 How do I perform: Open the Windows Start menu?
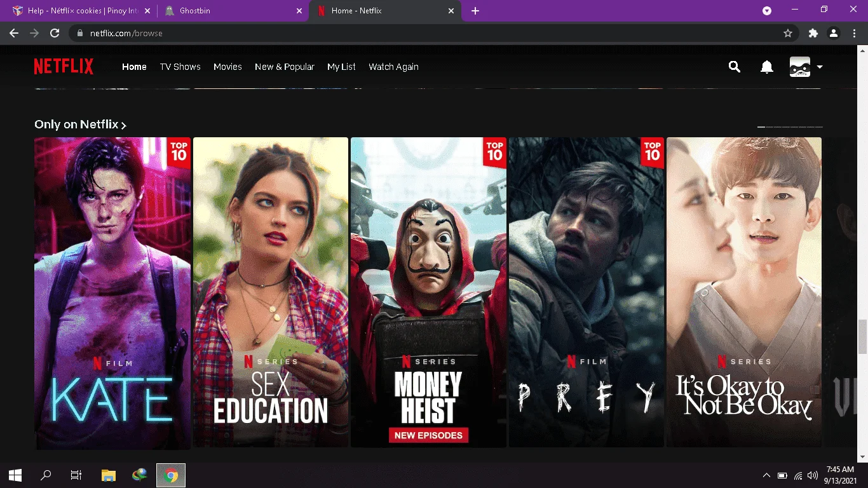click(15, 475)
